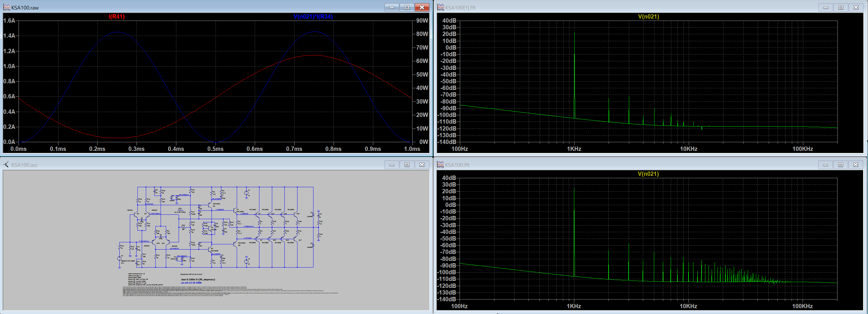Select the red I(R41) trace label
The width and height of the screenshot is (868, 314).
pos(116,17)
